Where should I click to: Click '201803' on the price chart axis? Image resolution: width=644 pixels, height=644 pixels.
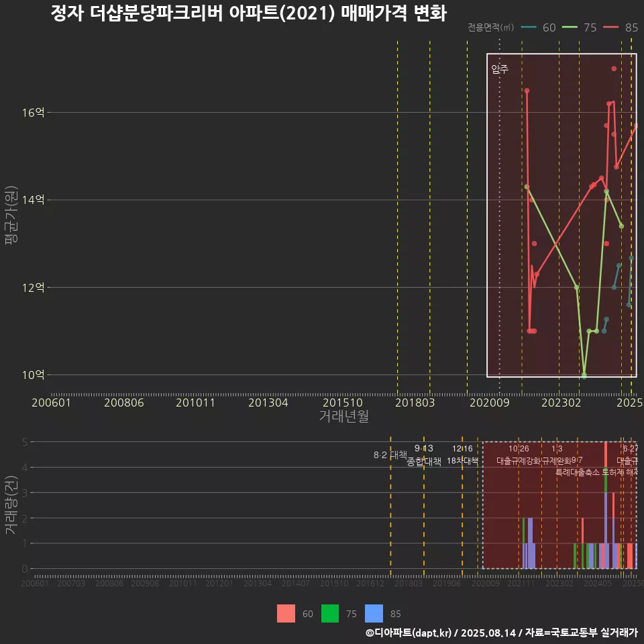coord(415,402)
